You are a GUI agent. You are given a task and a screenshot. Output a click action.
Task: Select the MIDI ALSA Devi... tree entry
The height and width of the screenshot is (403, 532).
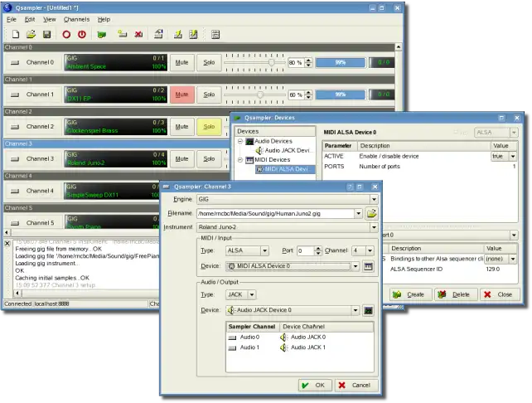point(285,169)
